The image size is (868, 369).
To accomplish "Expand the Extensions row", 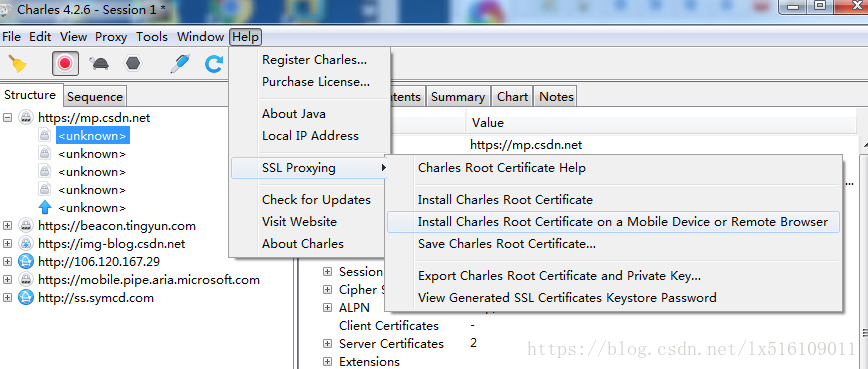I will click(x=328, y=362).
